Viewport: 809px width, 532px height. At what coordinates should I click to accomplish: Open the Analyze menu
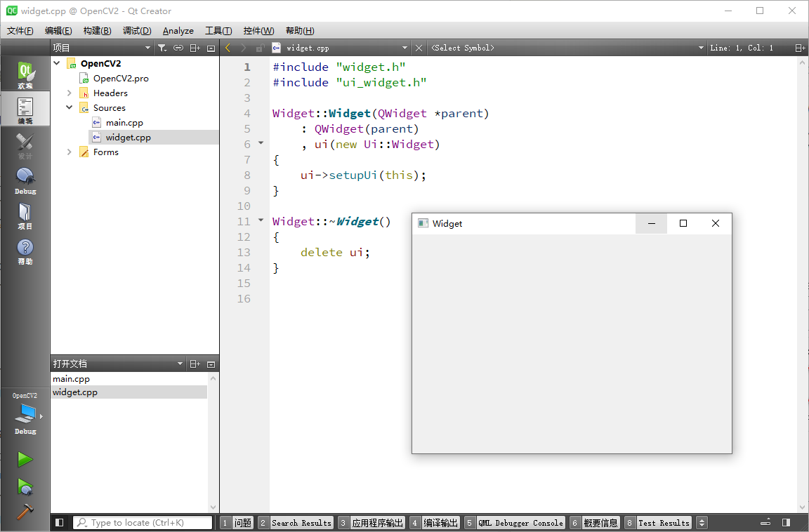[x=178, y=30]
